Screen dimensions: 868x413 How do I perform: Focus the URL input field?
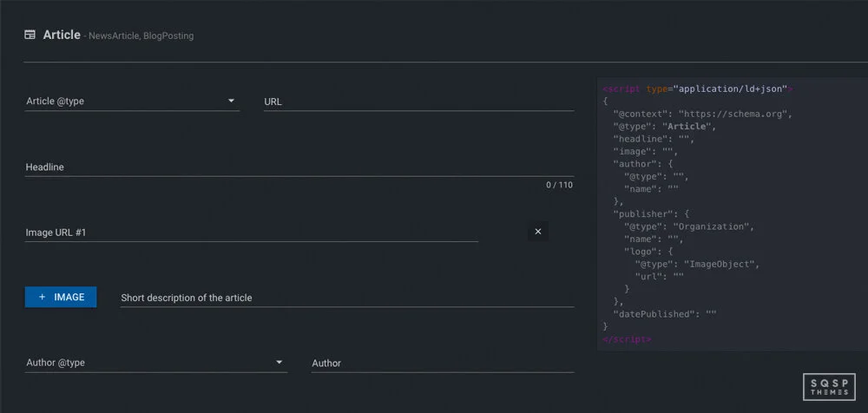419,102
